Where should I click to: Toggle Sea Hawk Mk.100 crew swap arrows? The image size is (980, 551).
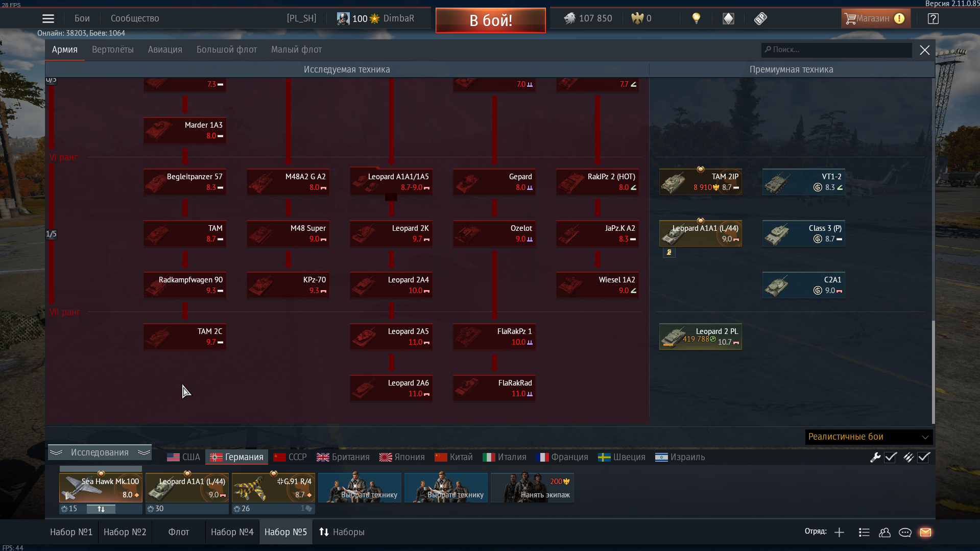(x=101, y=509)
